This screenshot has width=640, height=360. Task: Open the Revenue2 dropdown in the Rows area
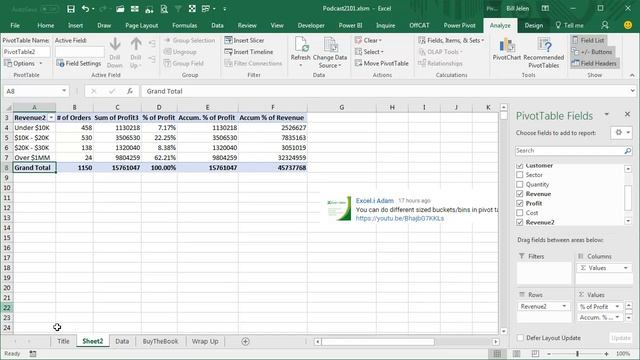[564, 307]
